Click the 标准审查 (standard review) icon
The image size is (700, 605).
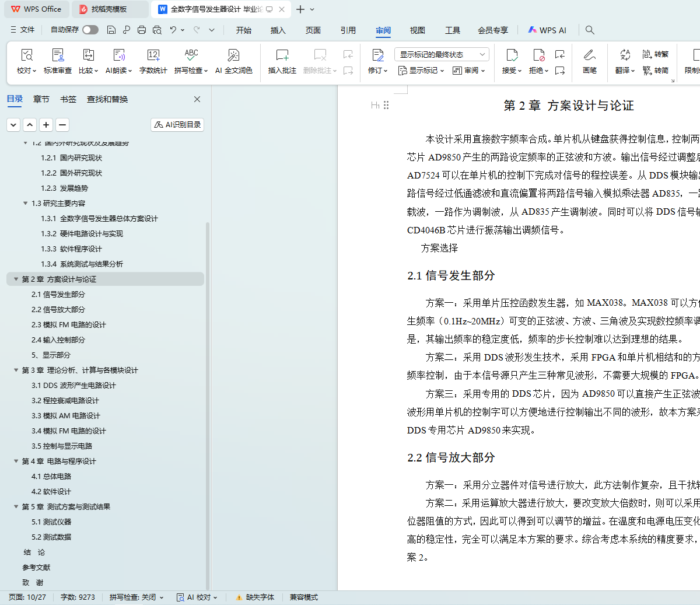point(58,55)
